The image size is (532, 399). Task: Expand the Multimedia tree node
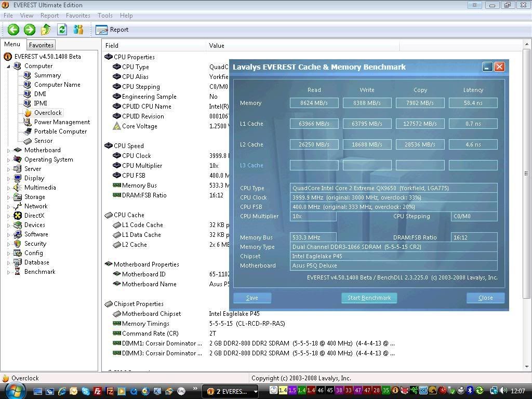[x=8, y=188]
